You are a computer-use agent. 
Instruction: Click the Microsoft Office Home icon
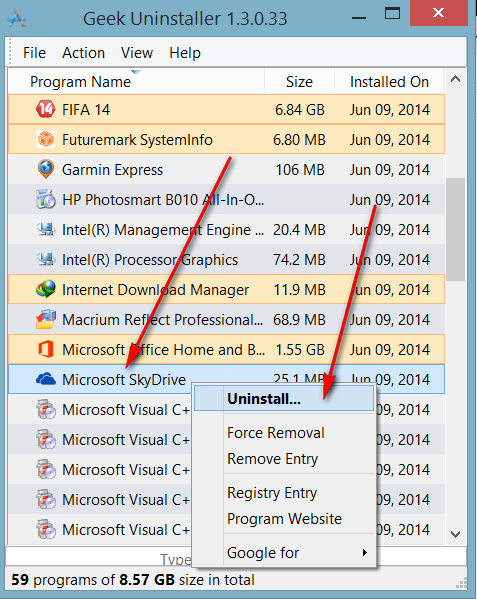point(45,349)
